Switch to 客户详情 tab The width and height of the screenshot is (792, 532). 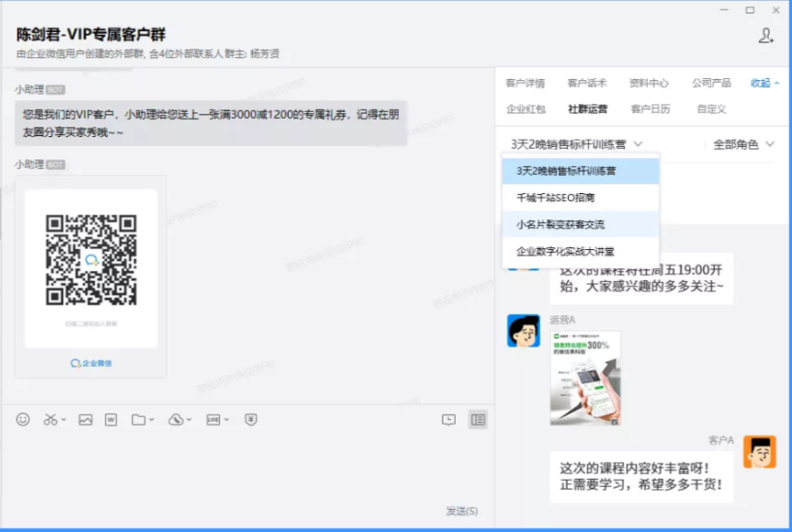click(525, 83)
